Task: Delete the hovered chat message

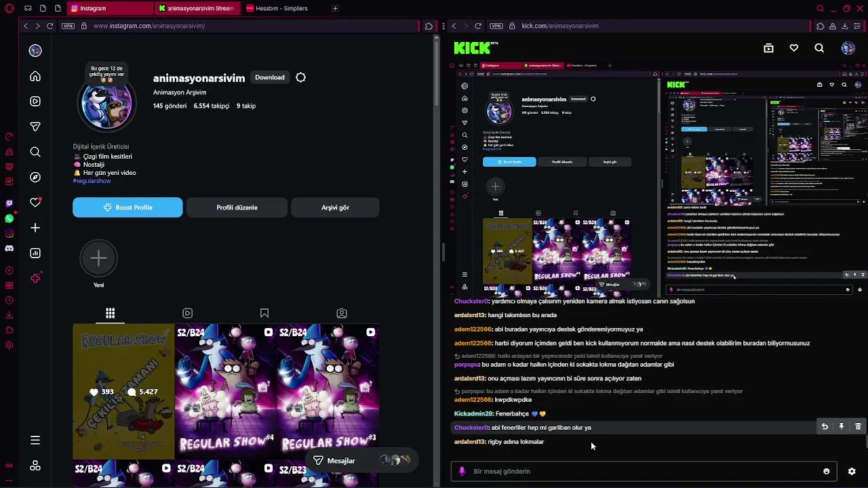Action: pyautogui.click(x=858, y=427)
